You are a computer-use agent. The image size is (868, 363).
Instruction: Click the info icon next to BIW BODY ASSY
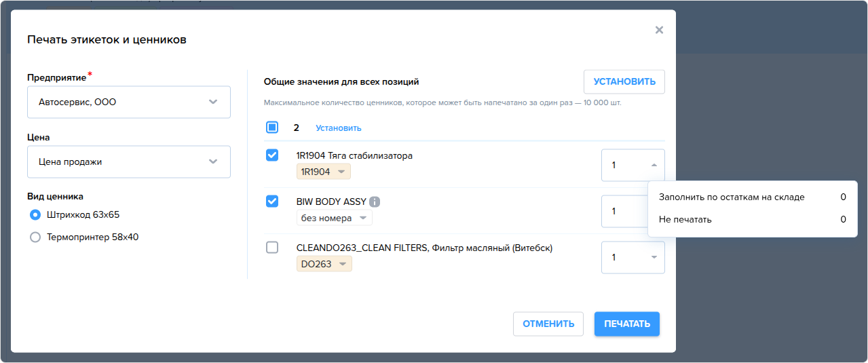(x=375, y=202)
